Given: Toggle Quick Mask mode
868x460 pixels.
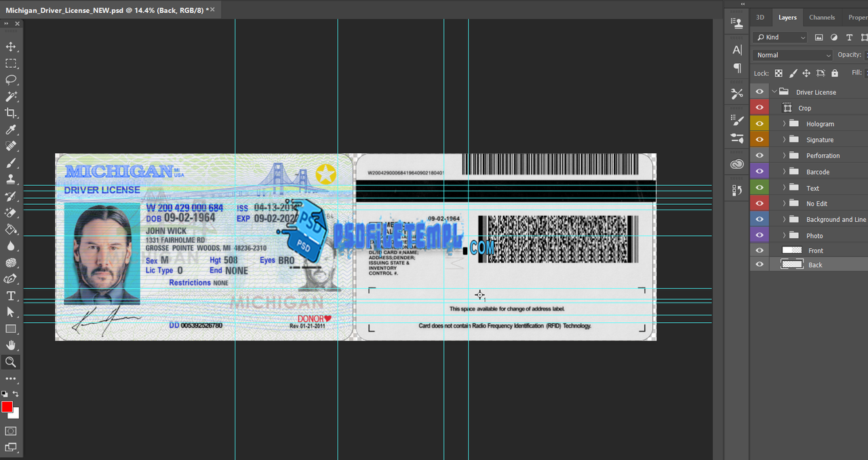Looking at the screenshot, I should click(11, 431).
